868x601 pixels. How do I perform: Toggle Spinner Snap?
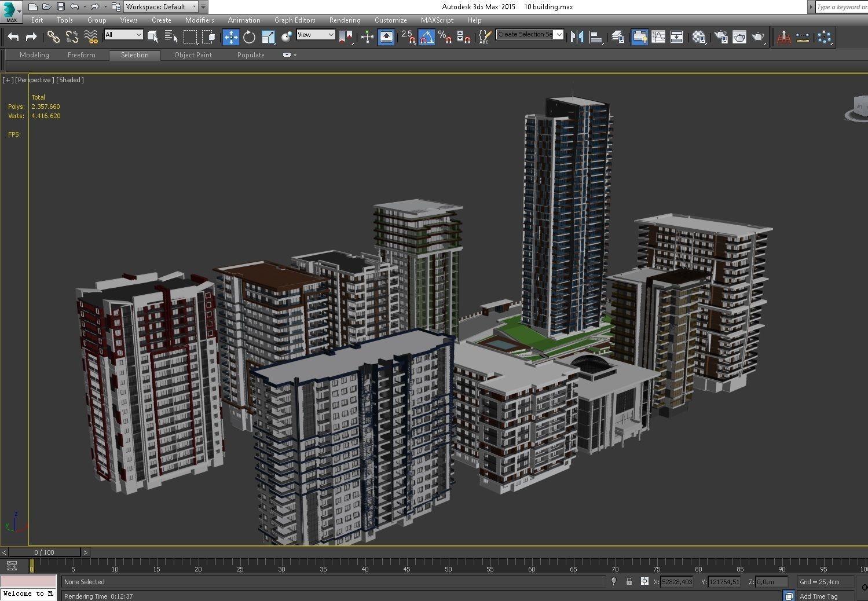[x=463, y=37]
